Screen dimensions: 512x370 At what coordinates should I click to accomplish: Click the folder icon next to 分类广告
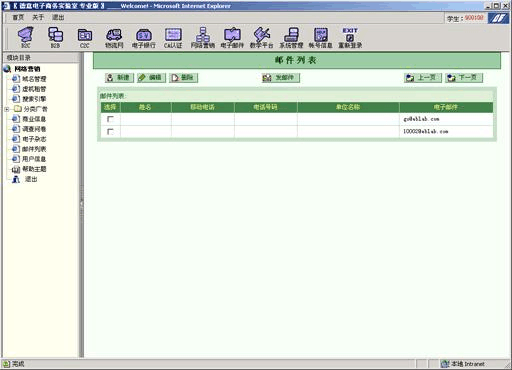pyautogui.click(x=18, y=109)
